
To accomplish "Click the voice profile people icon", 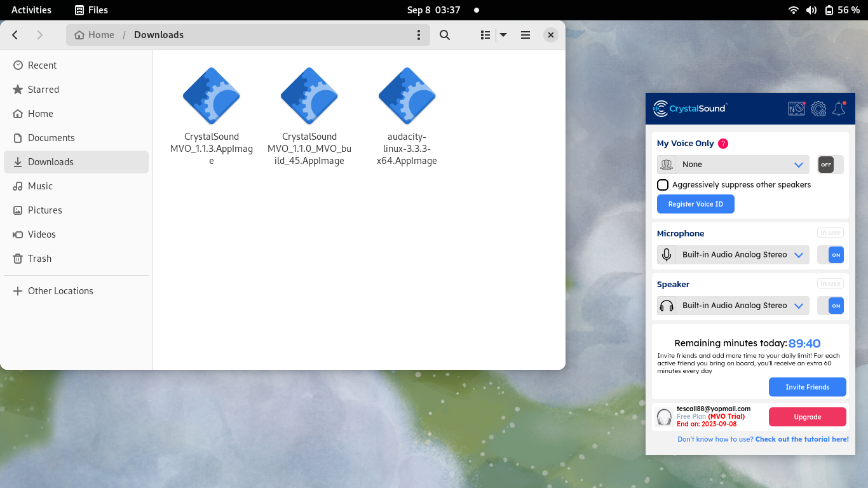I will 667,165.
